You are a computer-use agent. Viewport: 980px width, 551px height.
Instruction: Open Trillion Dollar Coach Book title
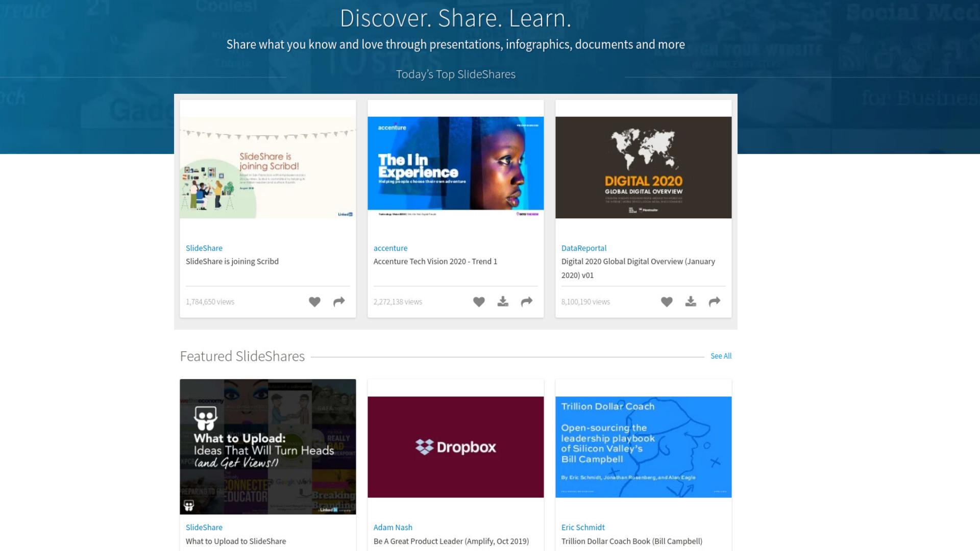(632, 541)
